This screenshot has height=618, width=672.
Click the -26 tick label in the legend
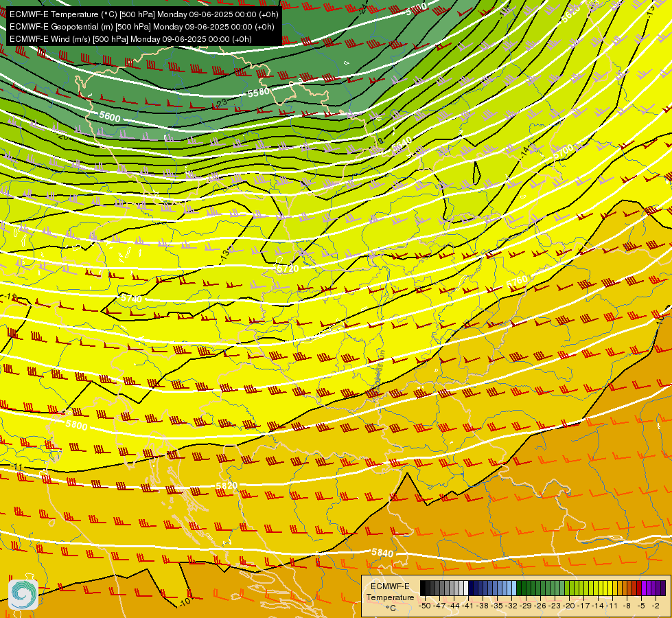click(541, 606)
